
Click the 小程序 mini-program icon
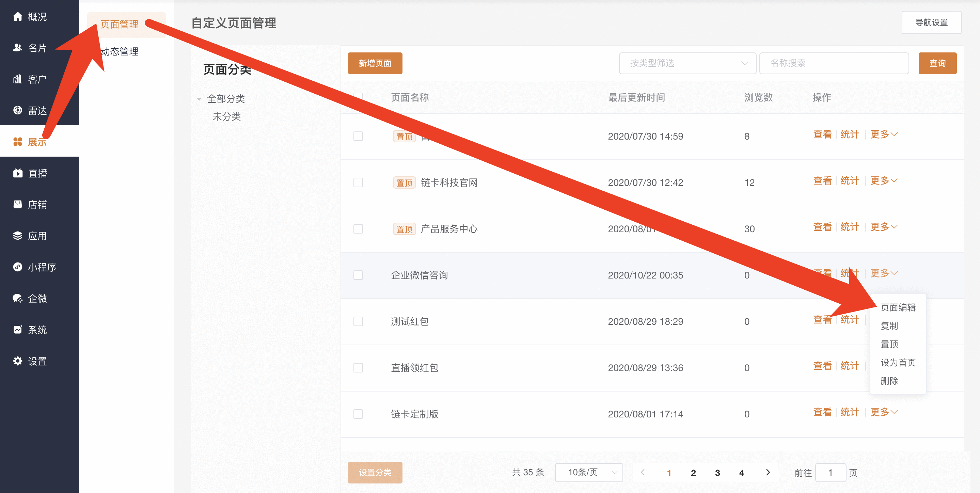[x=17, y=267]
